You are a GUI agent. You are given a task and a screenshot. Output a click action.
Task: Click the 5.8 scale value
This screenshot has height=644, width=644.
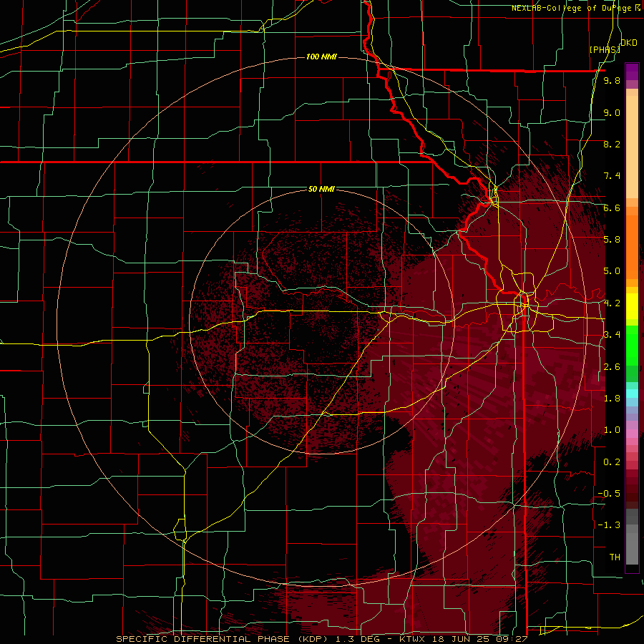coord(612,240)
